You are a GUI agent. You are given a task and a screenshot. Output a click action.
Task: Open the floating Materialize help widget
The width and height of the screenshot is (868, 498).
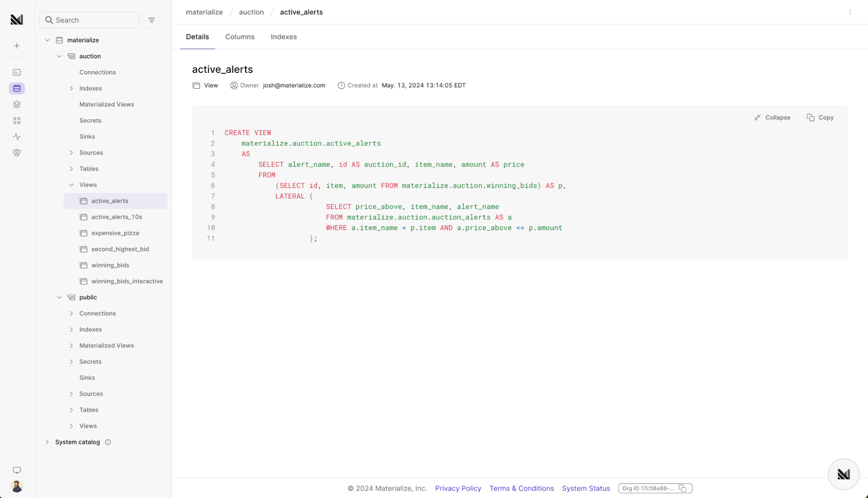pos(843,474)
